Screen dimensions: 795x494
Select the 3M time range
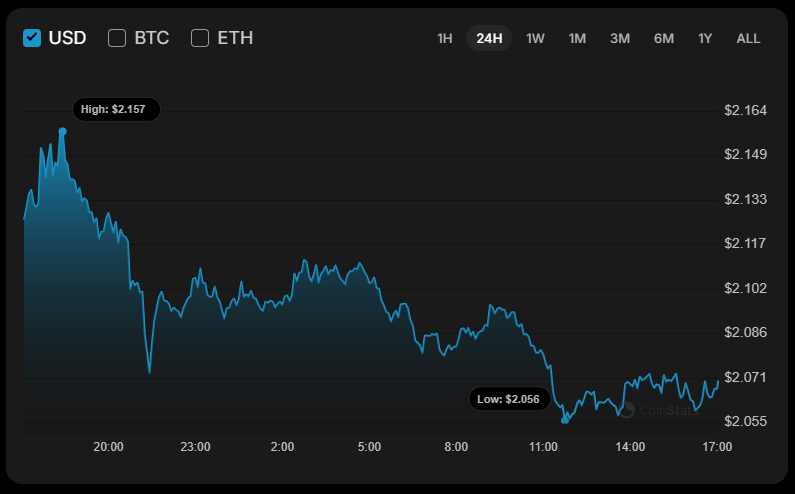point(620,39)
